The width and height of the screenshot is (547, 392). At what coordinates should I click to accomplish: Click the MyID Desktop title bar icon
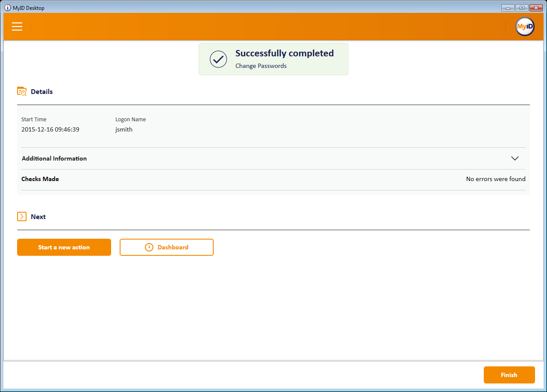(8, 8)
